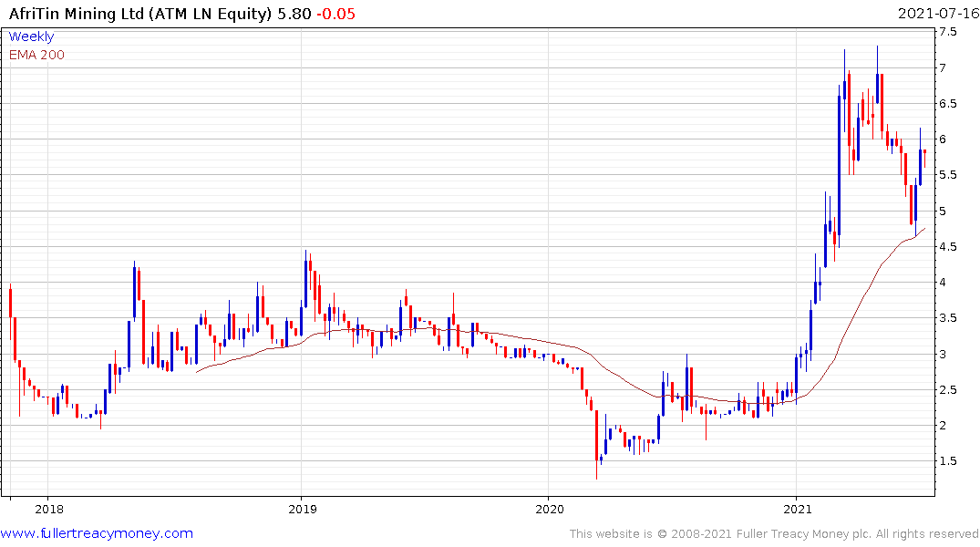Click the final red candle at chart's right edge
This screenshot has width=980, height=547.
coord(924,158)
